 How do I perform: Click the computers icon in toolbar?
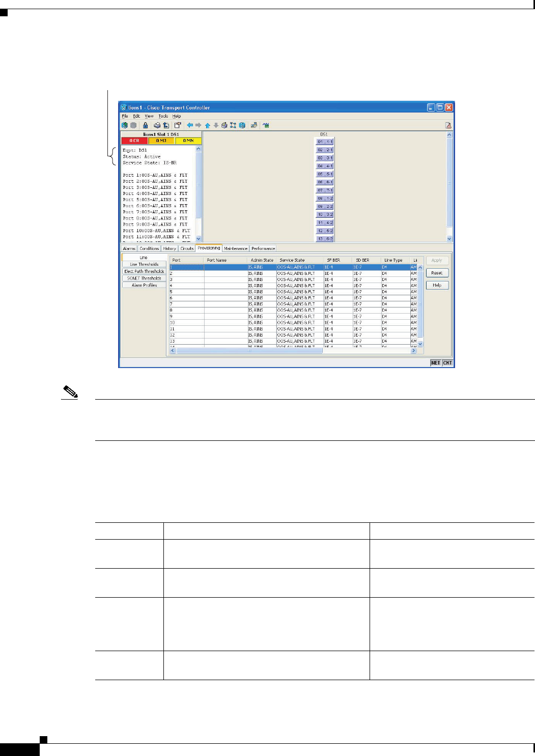click(x=254, y=125)
